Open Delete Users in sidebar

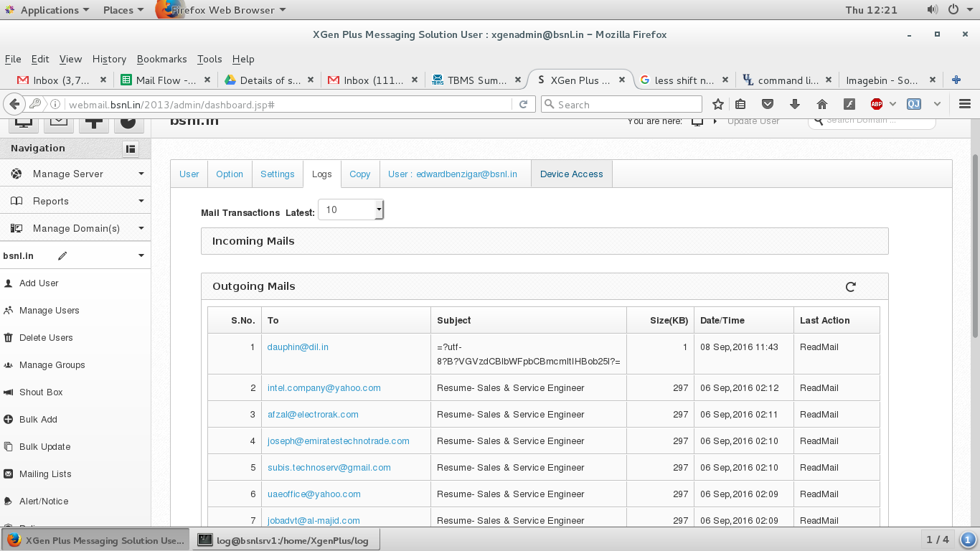(46, 338)
